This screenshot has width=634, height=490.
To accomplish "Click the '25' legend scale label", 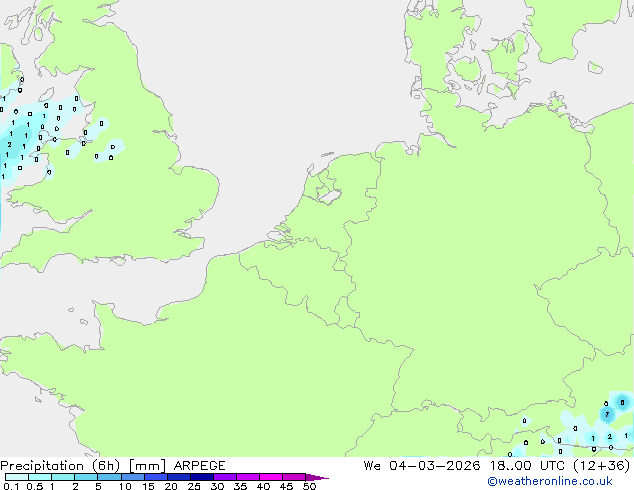I will [x=194, y=486].
